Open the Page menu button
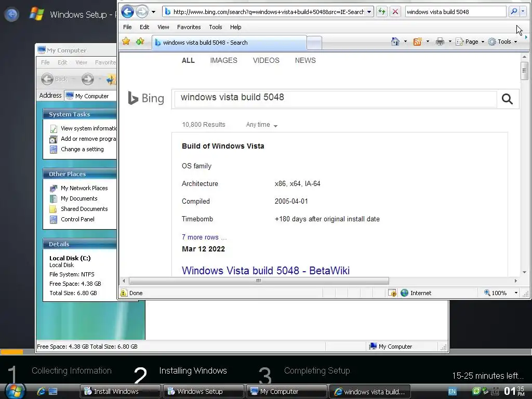This screenshot has height=399, width=532. click(470, 42)
